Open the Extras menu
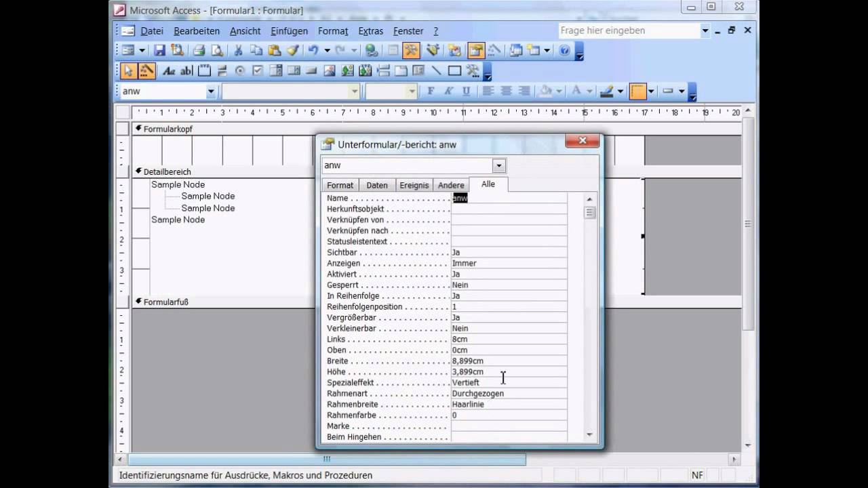This screenshot has height=488, width=868. coord(370,31)
